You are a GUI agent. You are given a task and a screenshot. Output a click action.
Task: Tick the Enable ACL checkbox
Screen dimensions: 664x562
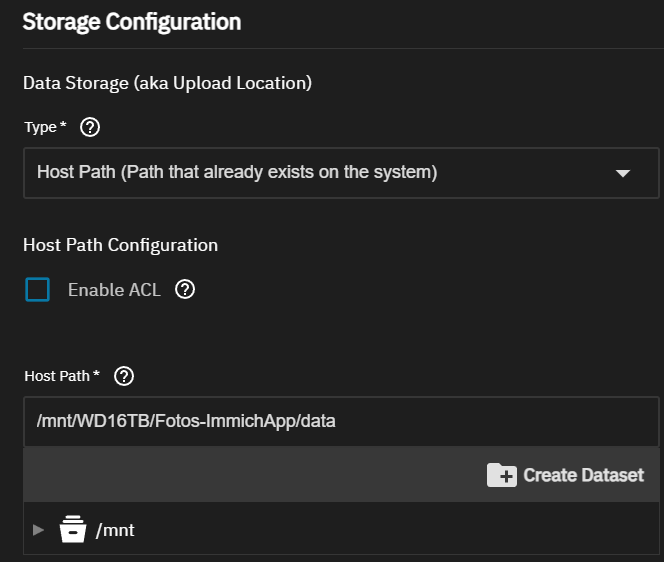pyautogui.click(x=38, y=290)
